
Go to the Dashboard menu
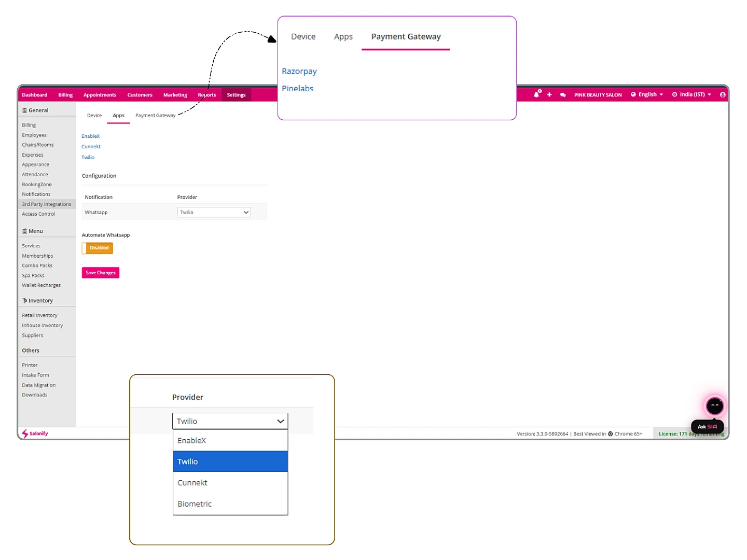click(x=35, y=95)
